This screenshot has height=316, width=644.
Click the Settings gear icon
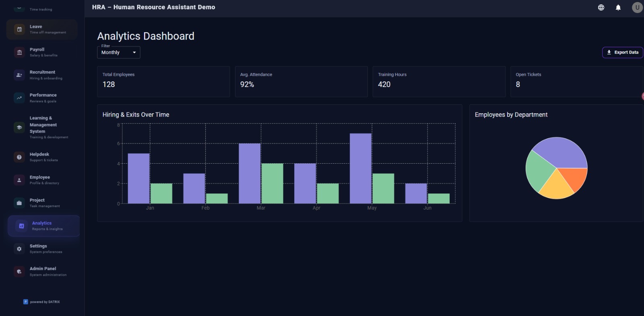tap(19, 249)
